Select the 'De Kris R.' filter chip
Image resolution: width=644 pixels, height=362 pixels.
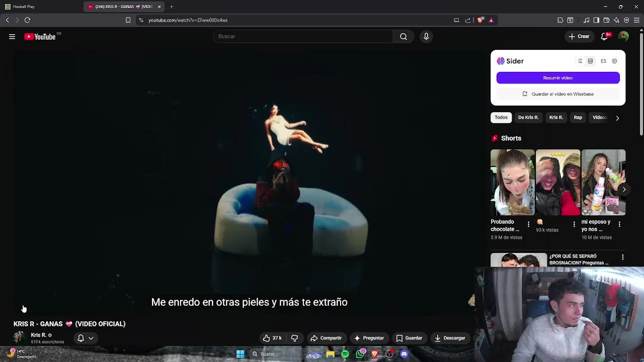(528, 118)
